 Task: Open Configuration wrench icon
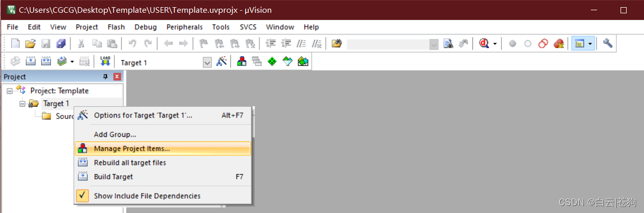(x=607, y=44)
